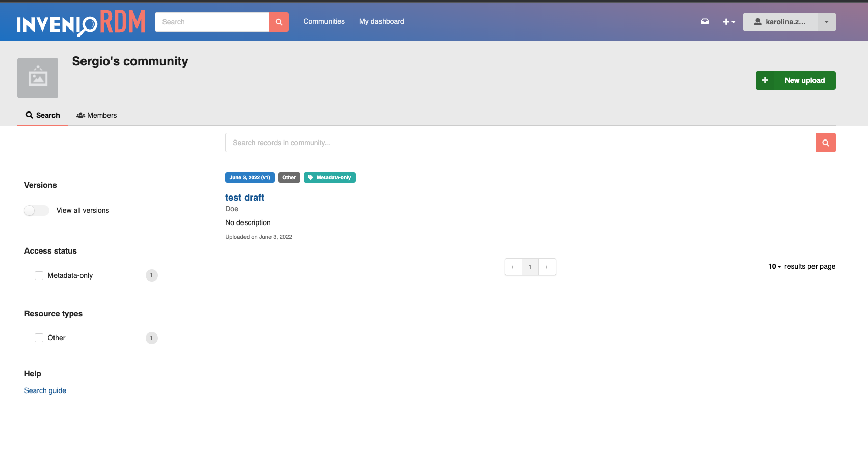Click the header search magnifier icon

click(279, 22)
